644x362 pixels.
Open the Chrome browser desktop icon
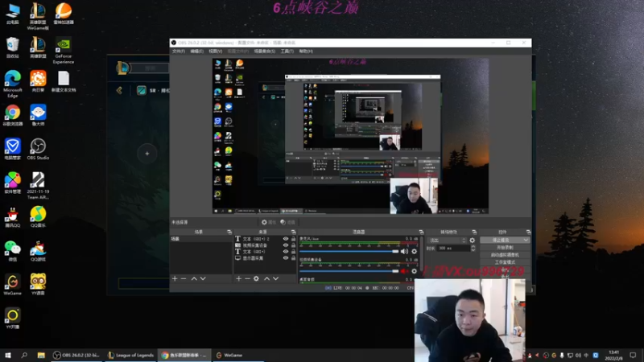pos(13,115)
